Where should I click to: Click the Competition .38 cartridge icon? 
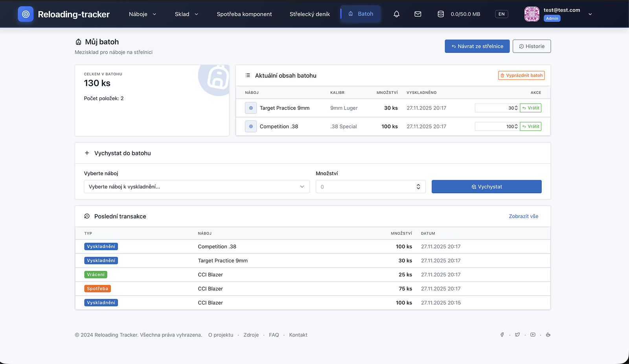(x=251, y=126)
